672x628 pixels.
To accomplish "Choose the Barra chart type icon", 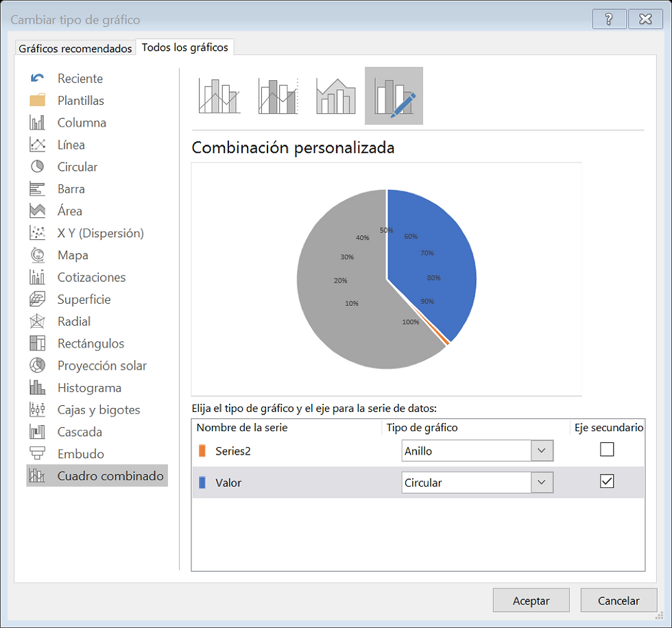I will tap(37, 189).
